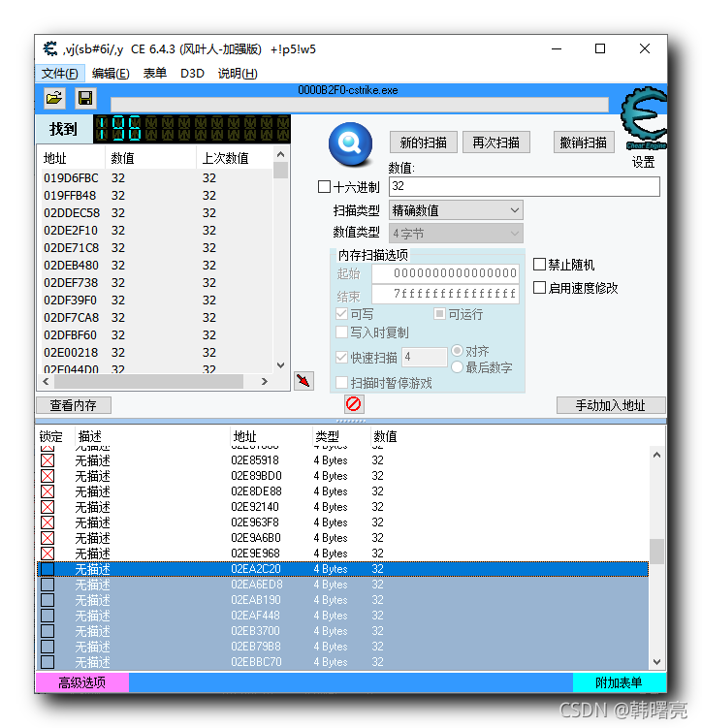Image resolution: width=702 pixels, height=728 pixels.
Task: Open the 编辑(E) menu
Action: [x=111, y=74]
